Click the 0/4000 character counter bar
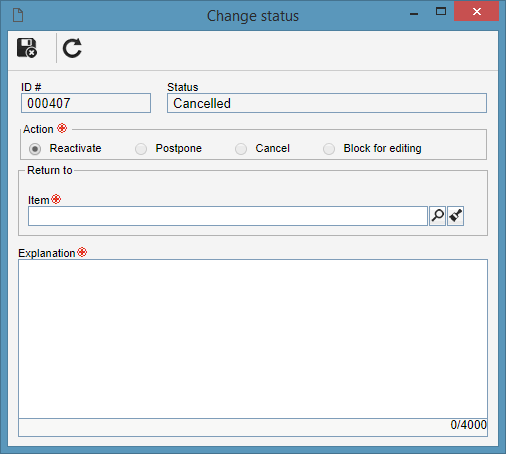Image resolution: width=506 pixels, height=454 pixels. [253, 427]
